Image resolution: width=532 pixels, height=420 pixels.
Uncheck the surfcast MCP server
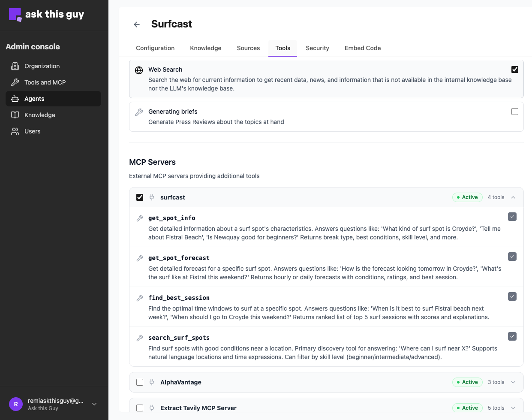(140, 197)
